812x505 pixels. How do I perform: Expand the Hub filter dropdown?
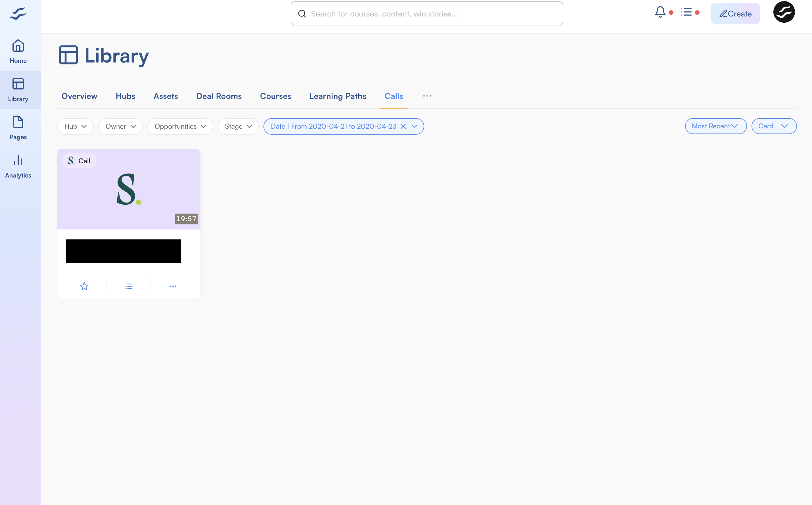pyautogui.click(x=75, y=126)
